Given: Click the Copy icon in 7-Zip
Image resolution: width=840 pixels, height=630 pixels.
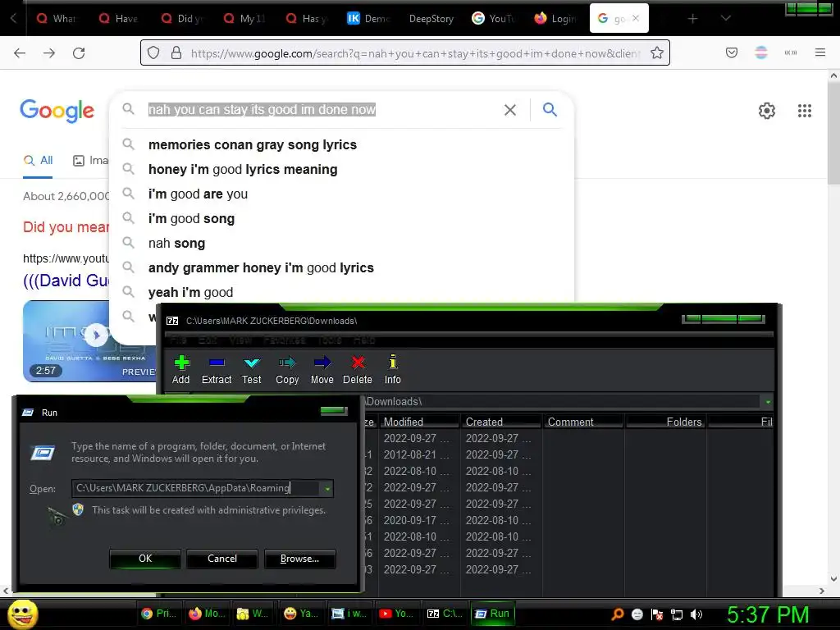Looking at the screenshot, I should click(x=286, y=363).
